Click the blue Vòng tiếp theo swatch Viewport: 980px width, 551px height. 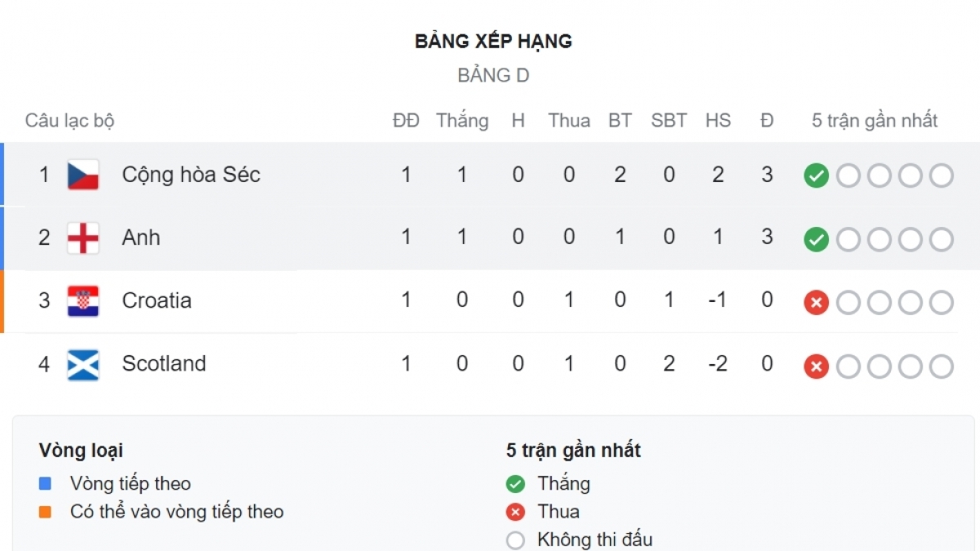click(x=45, y=484)
